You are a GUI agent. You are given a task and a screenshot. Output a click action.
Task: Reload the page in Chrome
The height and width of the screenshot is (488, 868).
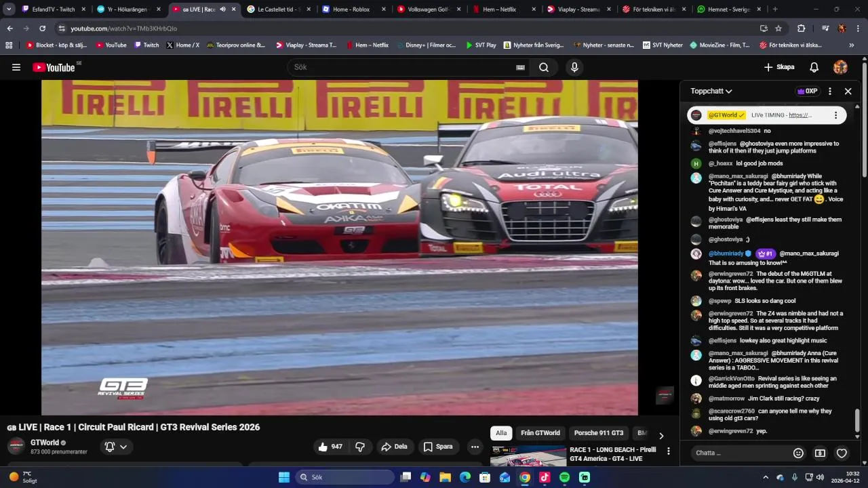click(x=42, y=28)
